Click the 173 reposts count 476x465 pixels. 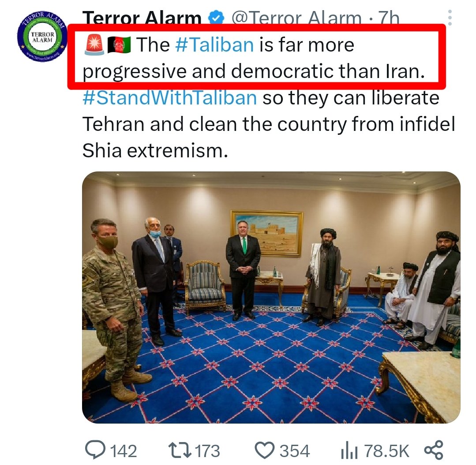pyautogui.click(x=207, y=451)
